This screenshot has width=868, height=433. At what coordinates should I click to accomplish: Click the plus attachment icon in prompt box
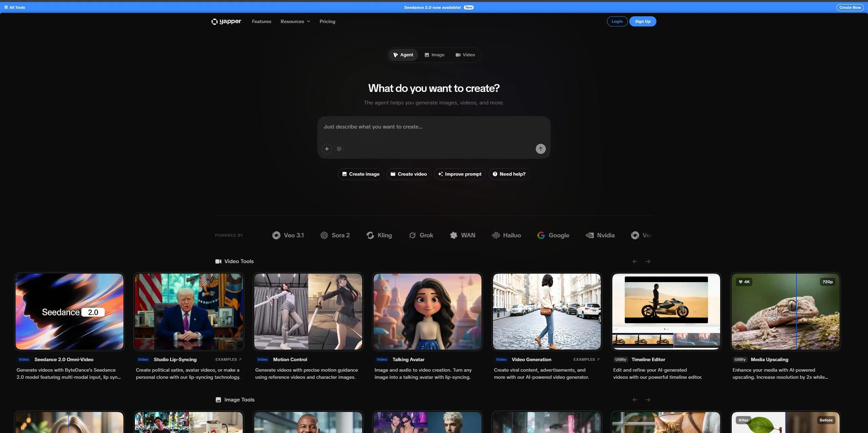pos(327,149)
